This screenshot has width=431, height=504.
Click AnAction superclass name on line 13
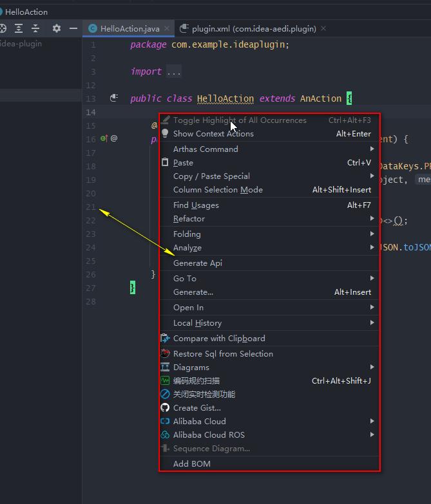(321, 98)
